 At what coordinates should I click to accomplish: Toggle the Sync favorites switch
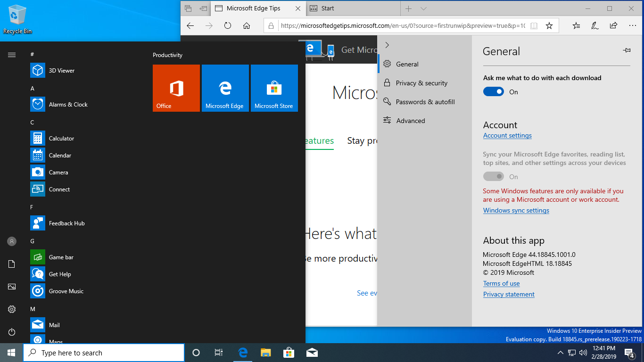pyautogui.click(x=494, y=177)
